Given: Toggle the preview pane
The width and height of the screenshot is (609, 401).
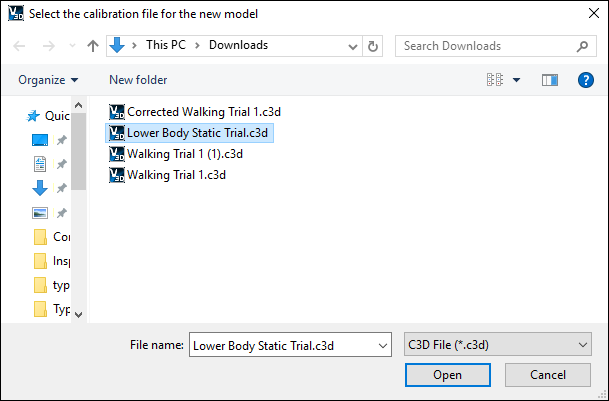Looking at the screenshot, I should (x=549, y=80).
